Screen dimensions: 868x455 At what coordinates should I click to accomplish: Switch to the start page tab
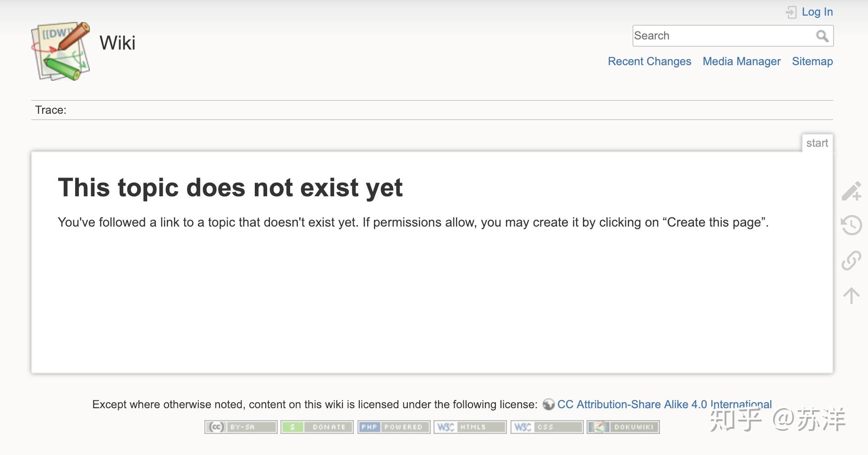(817, 143)
